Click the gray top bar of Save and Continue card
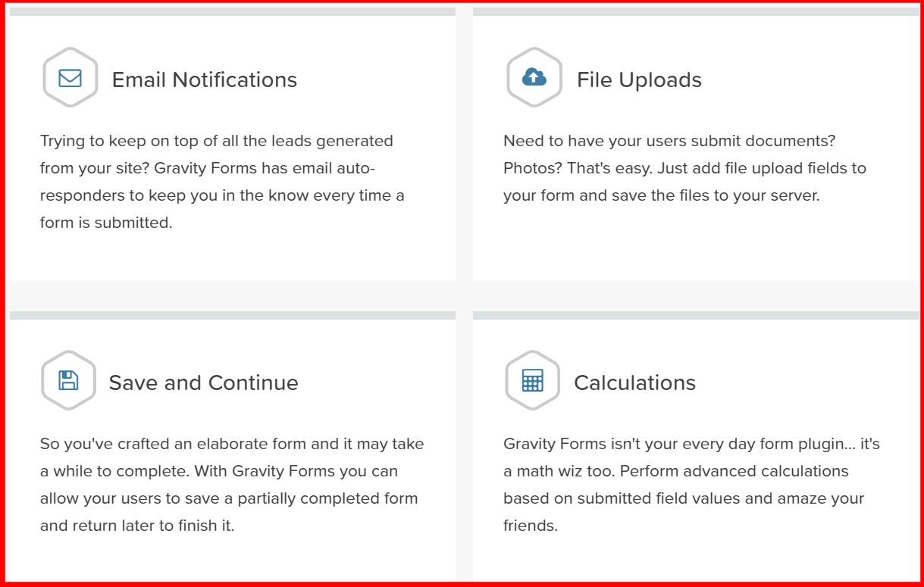Screen dimensions: 924x587 click(x=232, y=315)
